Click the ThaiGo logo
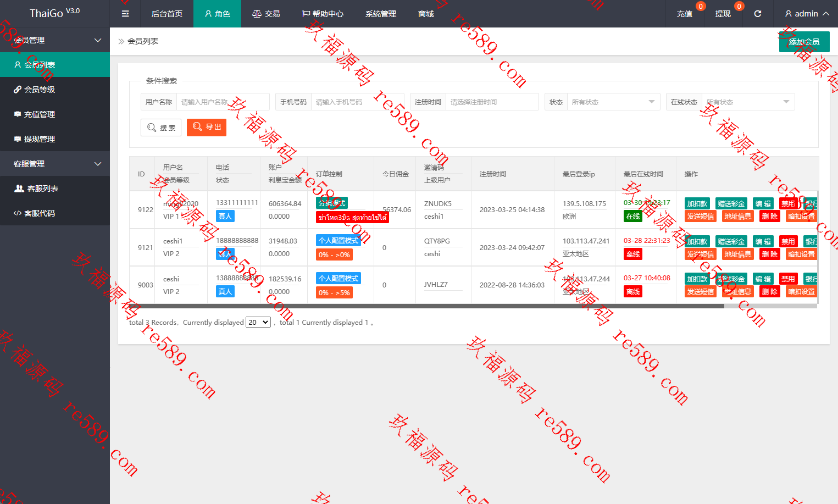 pos(54,13)
